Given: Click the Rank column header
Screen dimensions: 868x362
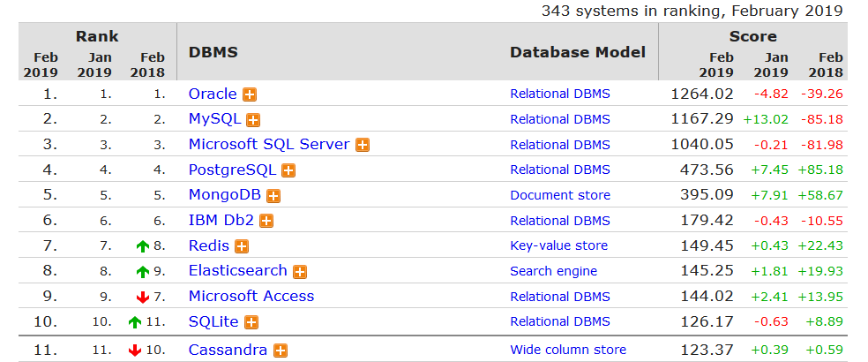Looking at the screenshot, I should (x=97, y=36).
